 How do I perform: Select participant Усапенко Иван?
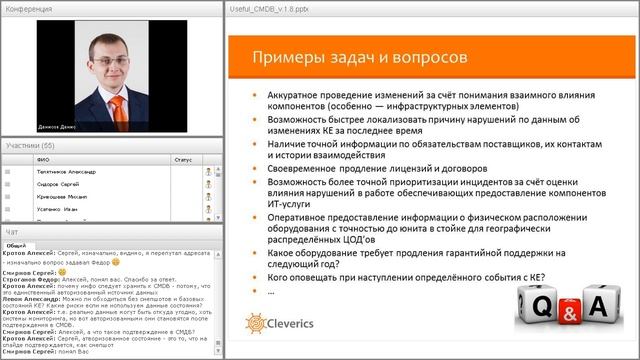pyautogui.click(x=57, y=209)
